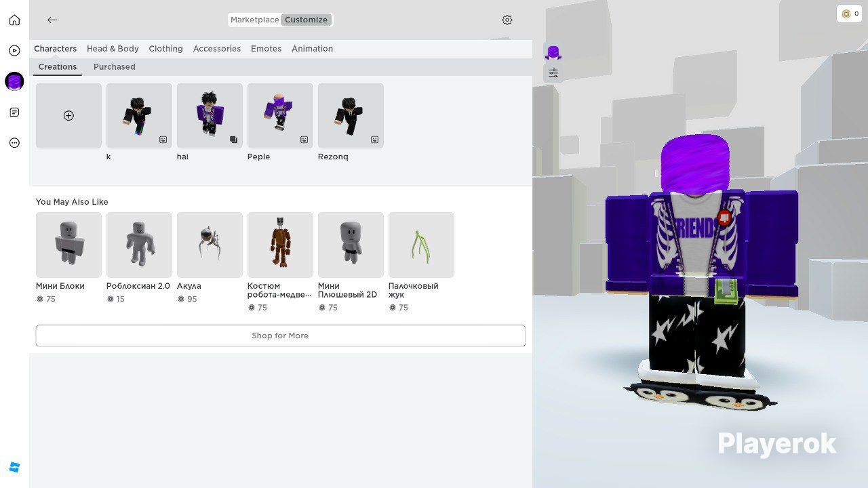Select the hai character thumbnail
The width and height of the screenshot is (868, 488).
(210, 116)
